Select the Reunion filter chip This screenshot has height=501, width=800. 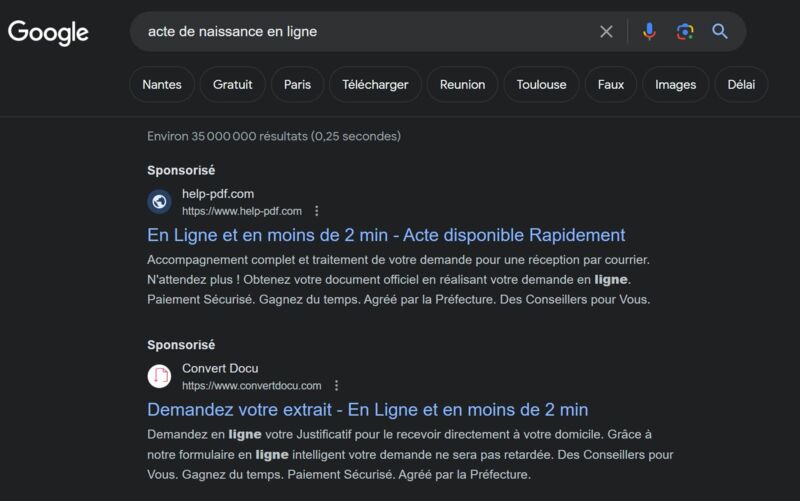click(x=462, y=85)
